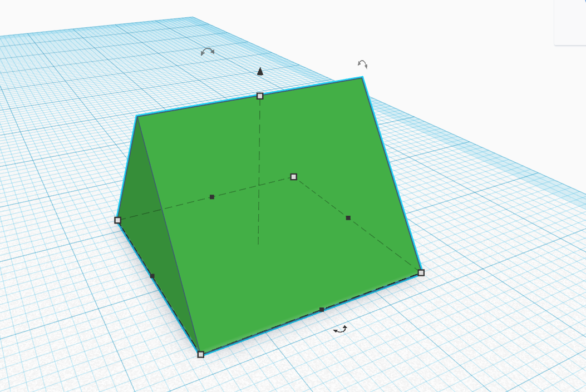This screenshot has height=392, width=586.
Task: Select the white corner handle at the far back corner
Action: point(294,177)
